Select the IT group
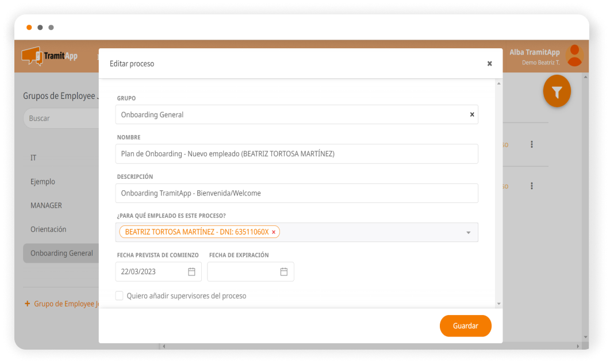This screenshot has height=364, width=610. point(33,158)
